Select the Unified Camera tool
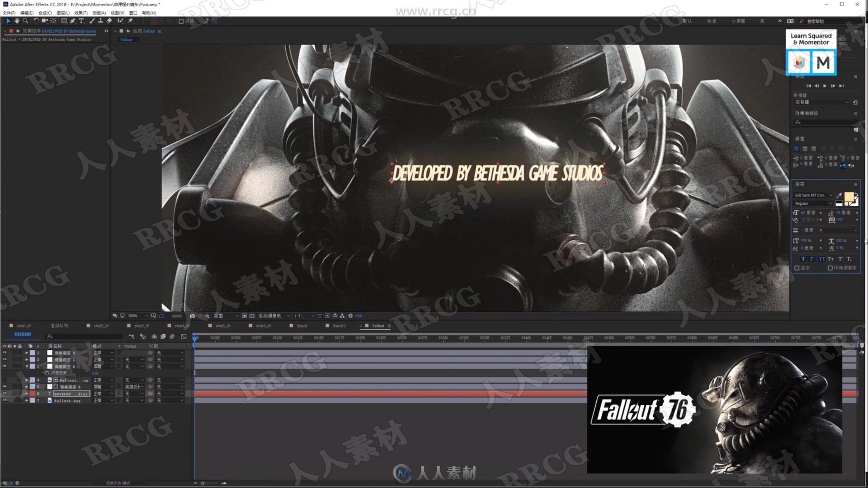 45,21
